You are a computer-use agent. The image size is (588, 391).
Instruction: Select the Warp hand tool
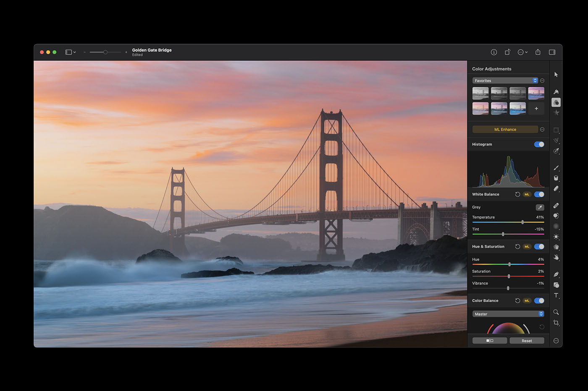[556, 257]
